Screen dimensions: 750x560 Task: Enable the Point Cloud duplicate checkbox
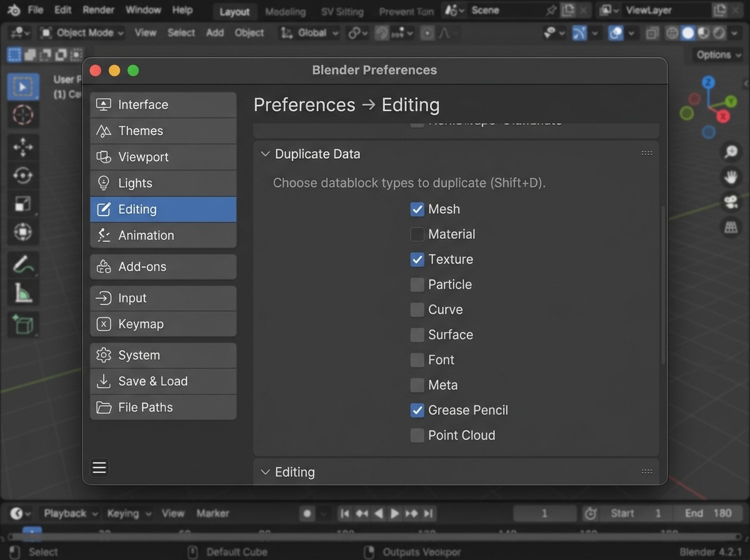pos(417,436)
